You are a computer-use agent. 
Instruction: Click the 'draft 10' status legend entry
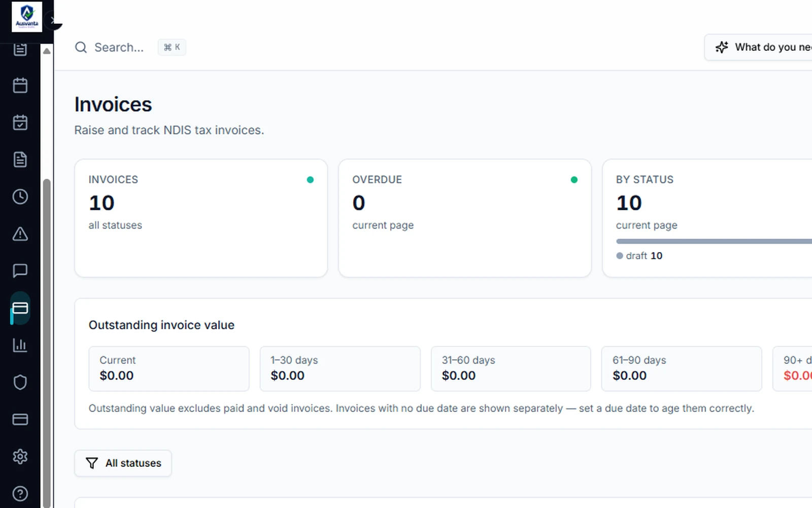pos(639,256)
